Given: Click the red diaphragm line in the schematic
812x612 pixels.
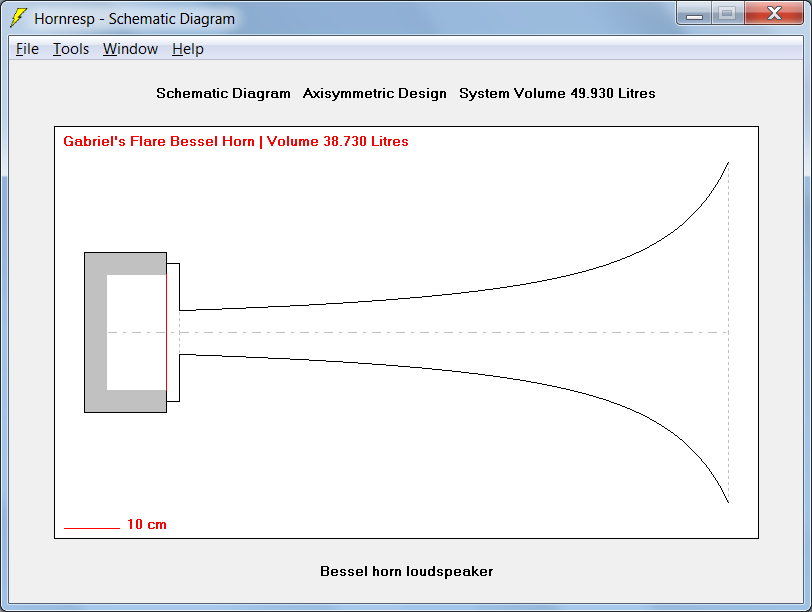Looking at the screenshot, I should 166,332.
